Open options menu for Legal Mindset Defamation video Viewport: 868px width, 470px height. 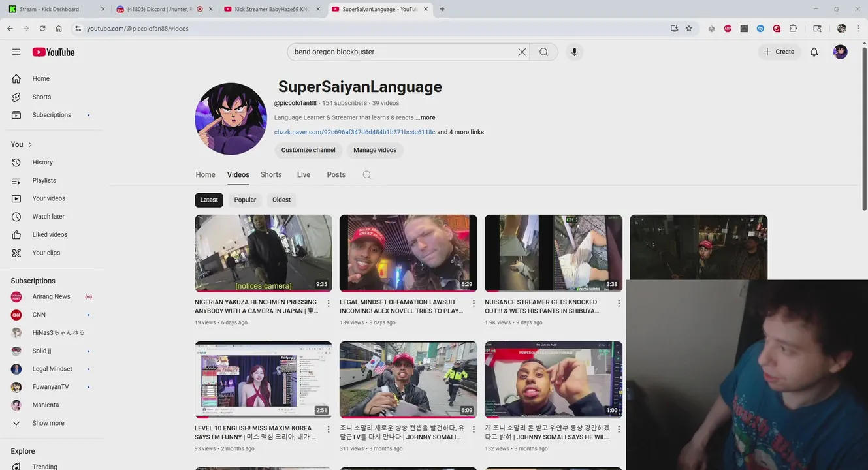point(474,304)
